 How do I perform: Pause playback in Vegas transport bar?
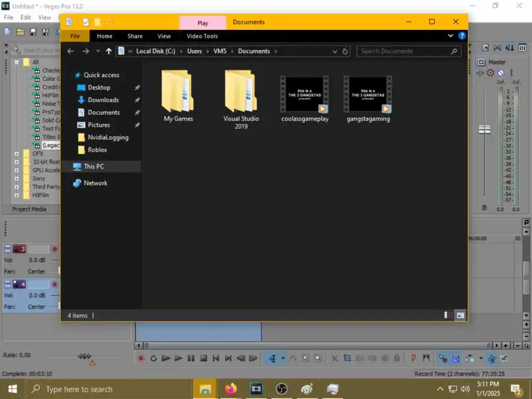(x=191, y=358)
